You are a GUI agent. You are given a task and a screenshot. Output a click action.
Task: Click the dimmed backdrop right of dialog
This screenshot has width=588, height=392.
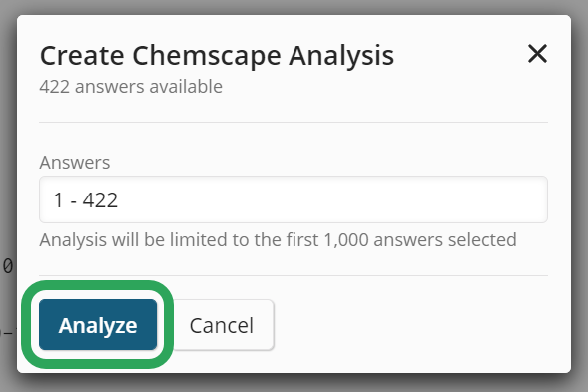[x=580, y=188]
